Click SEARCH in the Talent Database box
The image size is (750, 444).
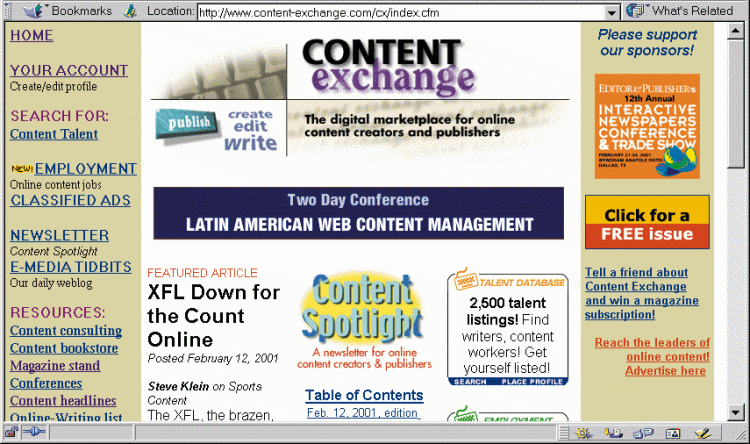470,382
